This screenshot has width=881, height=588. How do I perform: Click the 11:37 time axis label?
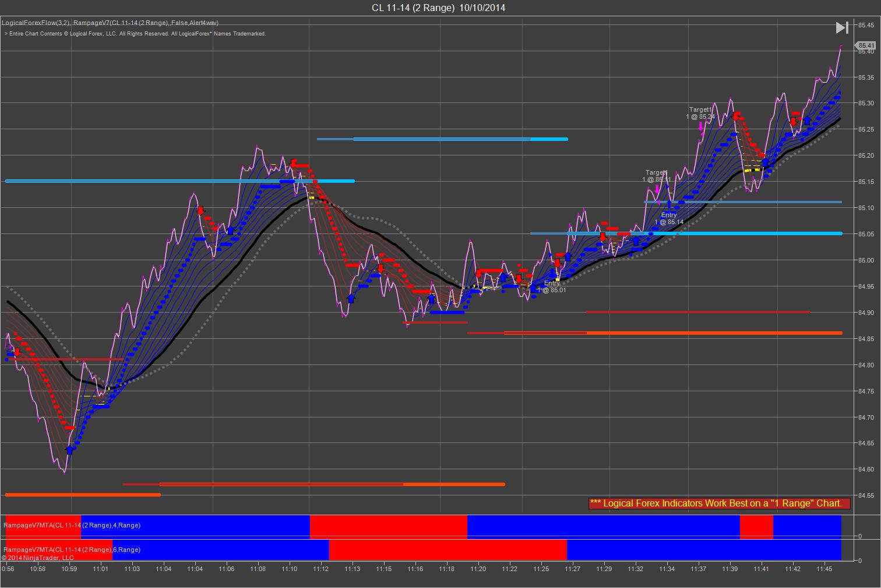(x=699, y=569)
